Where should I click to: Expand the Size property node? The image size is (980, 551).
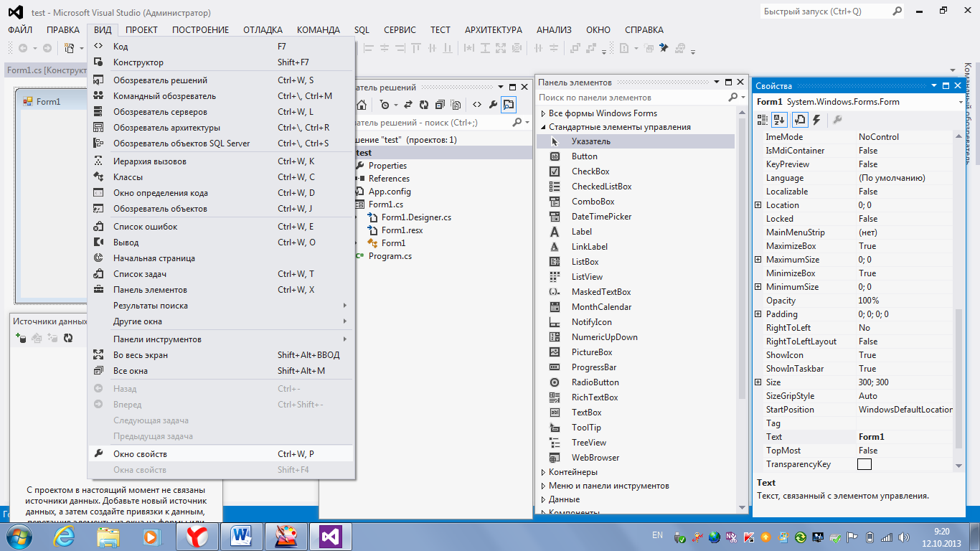(x=758, y=382)
